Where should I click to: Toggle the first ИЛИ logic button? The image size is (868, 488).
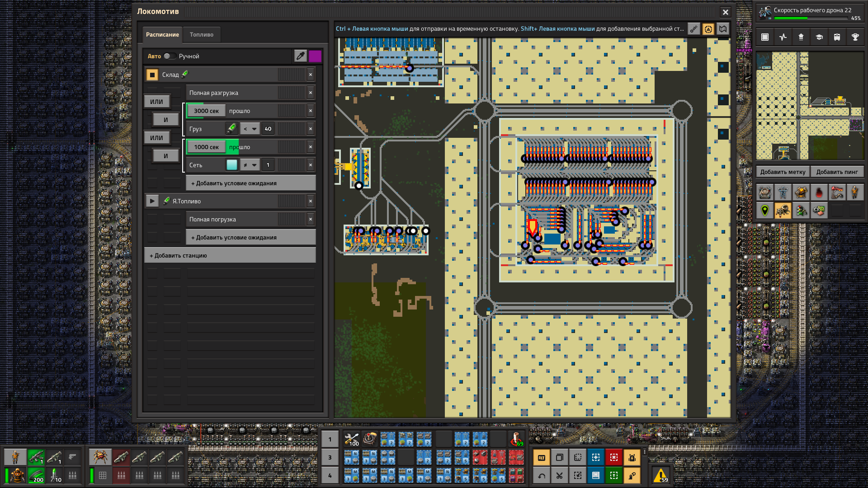(x=156, y=102)
